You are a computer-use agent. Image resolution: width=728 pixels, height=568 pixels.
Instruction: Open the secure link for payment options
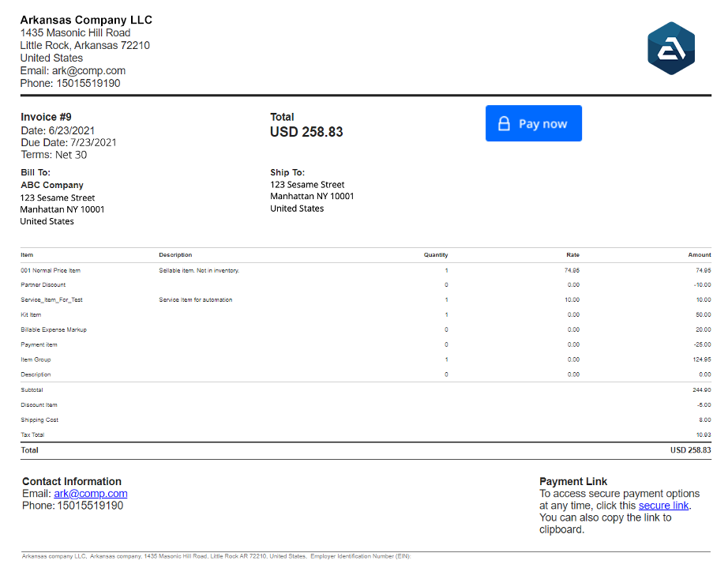[664, 506]
